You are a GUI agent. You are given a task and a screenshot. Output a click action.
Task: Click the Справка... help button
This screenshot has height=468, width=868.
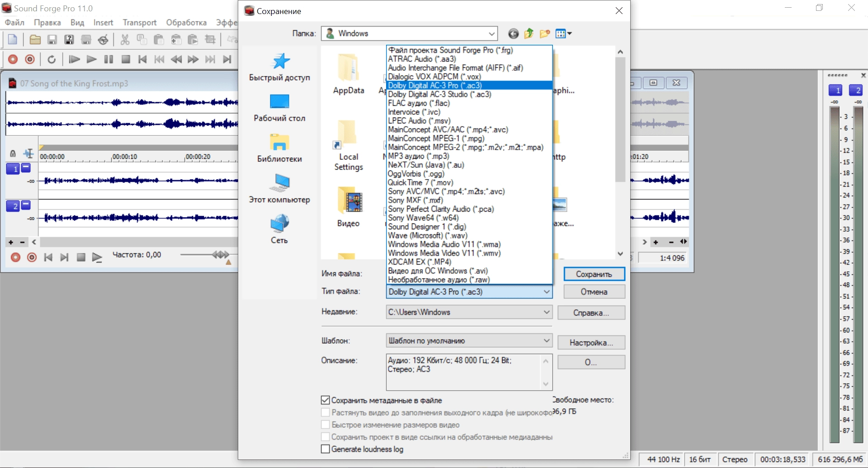(591, 312)
